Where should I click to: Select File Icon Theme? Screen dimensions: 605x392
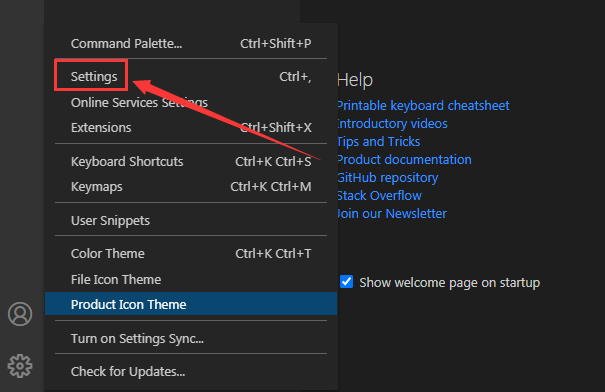point(191,279)
